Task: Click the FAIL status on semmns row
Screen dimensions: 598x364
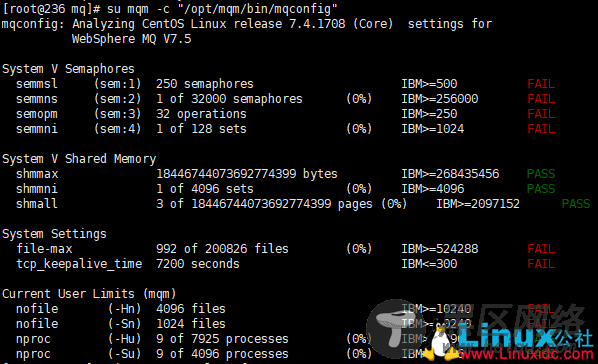Action: (541, 99)
